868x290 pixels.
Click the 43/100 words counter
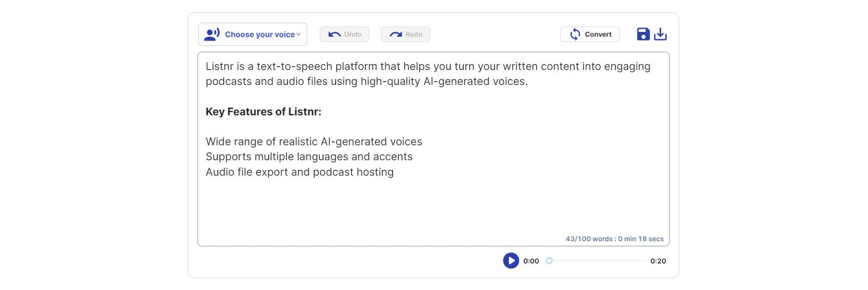[614, 239]
